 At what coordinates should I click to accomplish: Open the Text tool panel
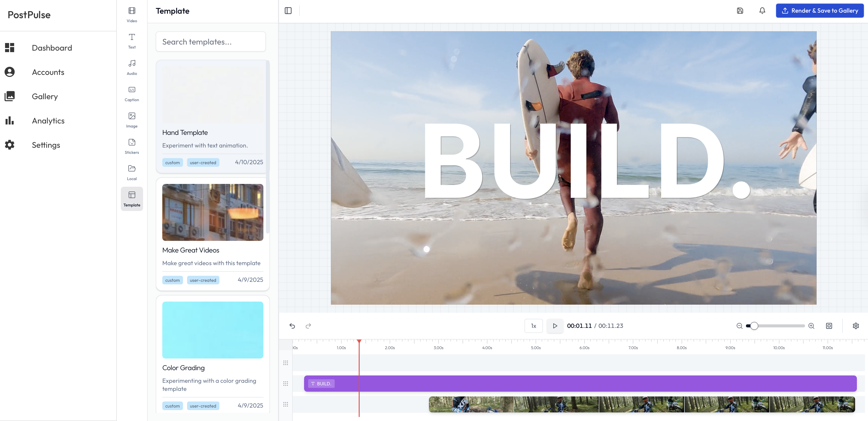132,41
